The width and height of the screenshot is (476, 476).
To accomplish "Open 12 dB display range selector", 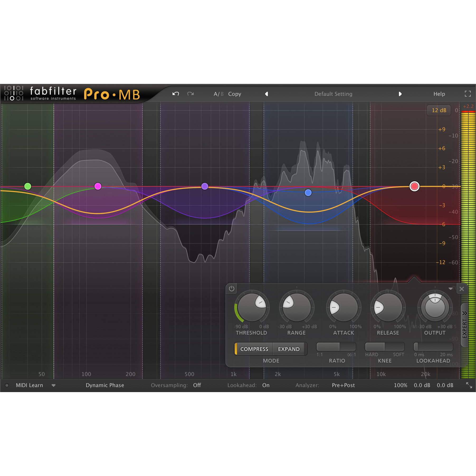I will 439,110.
